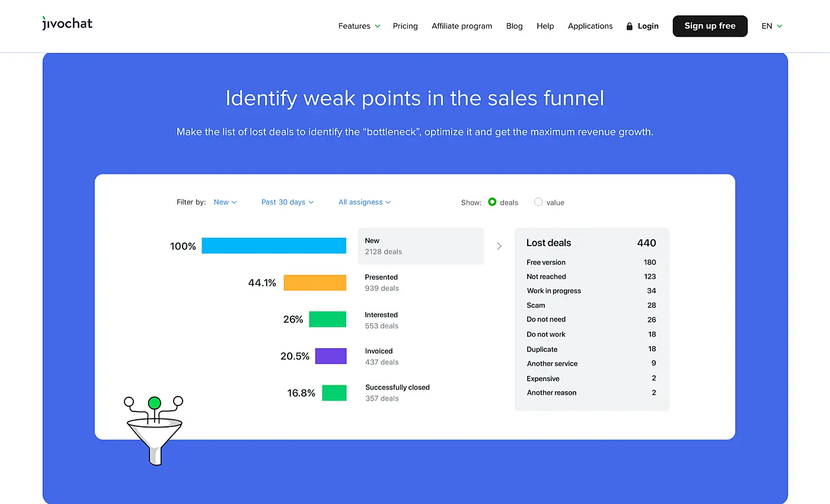The width and height of the screenshot is (830, 504).
Task: Go to the Pricing page
Action: (405, 26)
